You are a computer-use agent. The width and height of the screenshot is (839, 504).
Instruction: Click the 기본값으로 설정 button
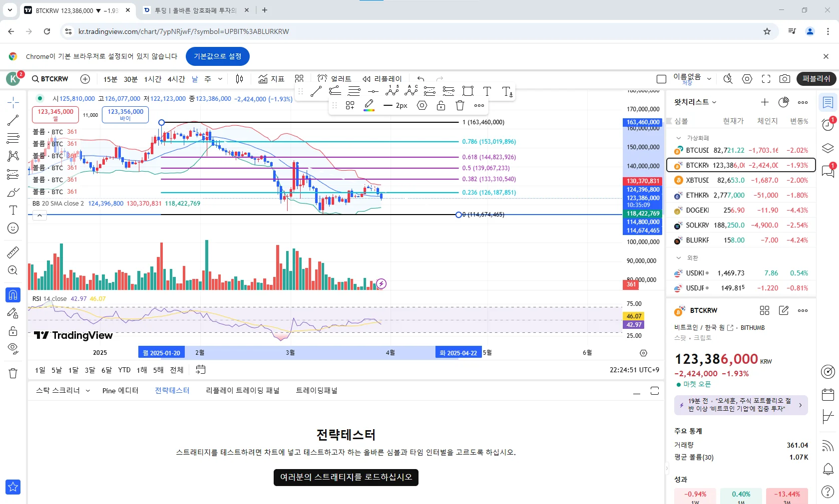(218, 56)
